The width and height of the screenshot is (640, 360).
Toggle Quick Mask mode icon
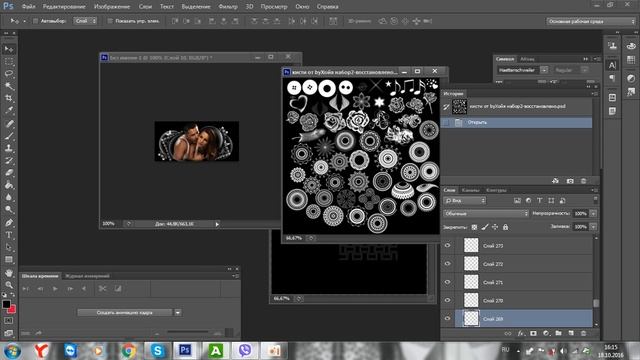(9, 321)
